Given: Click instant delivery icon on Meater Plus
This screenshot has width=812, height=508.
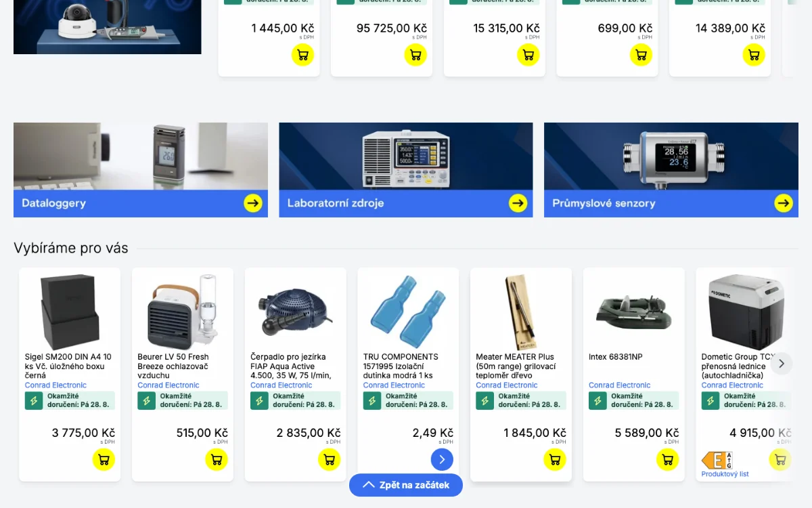Looking at the screenshot, I should [485, 400].
